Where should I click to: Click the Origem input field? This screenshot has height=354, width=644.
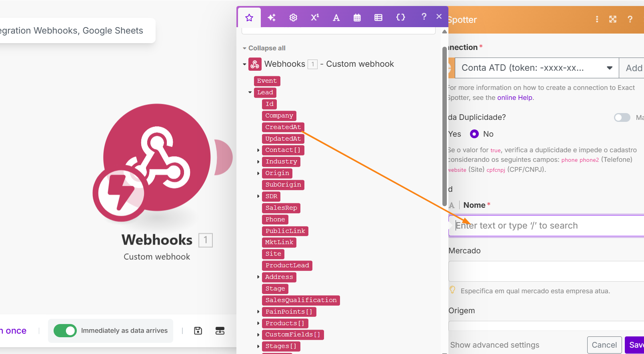546,326
